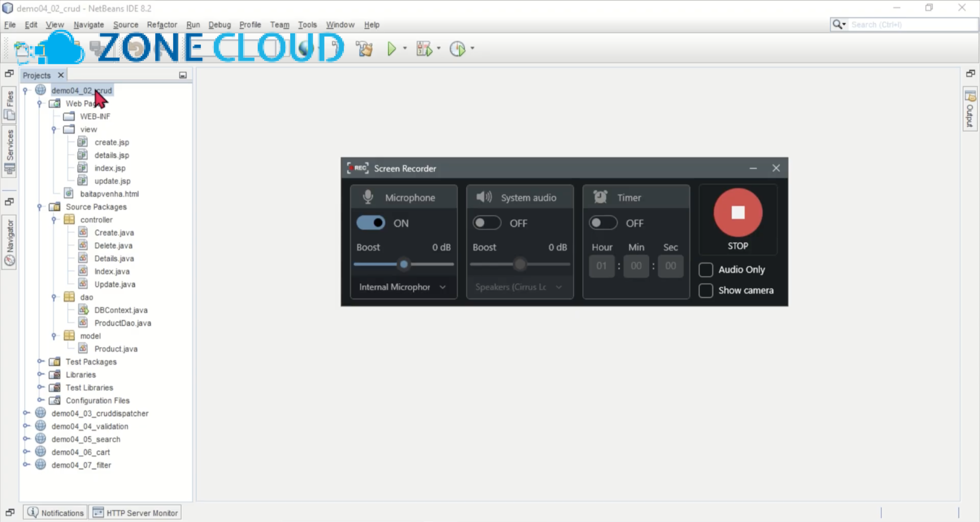Adjust System audio Boost slider
Image resolution: width=980 pixels, height=522 pixels.
[x=520, y=264]
